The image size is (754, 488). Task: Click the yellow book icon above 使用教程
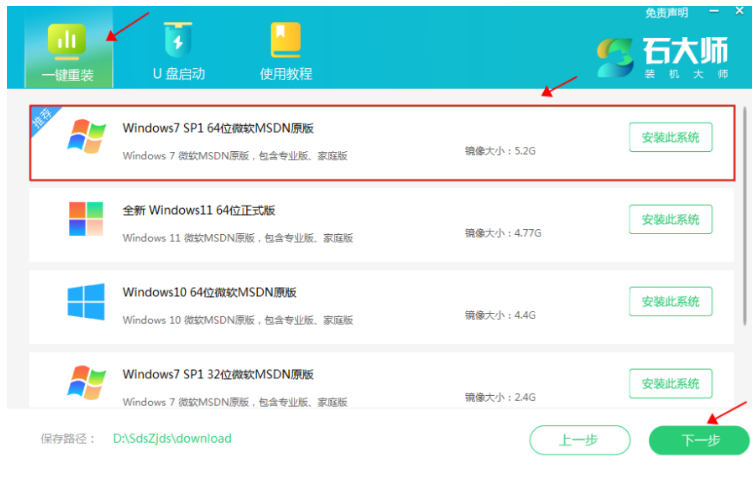click(286, 39)
